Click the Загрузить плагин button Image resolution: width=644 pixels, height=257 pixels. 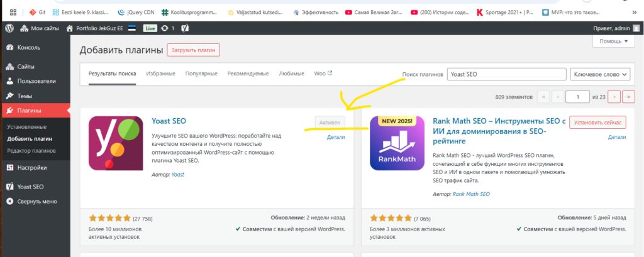tap(194, 50)
